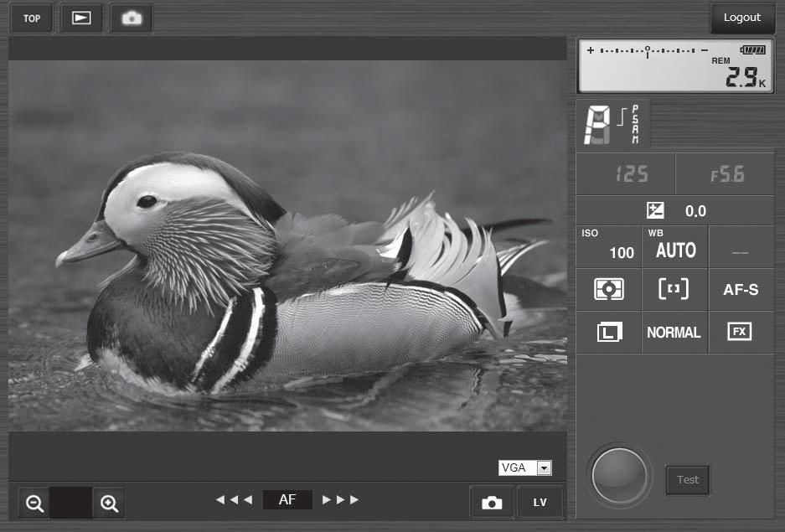The height and width of the screenshot is (532, 785).
Task: Select the matrix metering icon
Action: click(608, 289)
